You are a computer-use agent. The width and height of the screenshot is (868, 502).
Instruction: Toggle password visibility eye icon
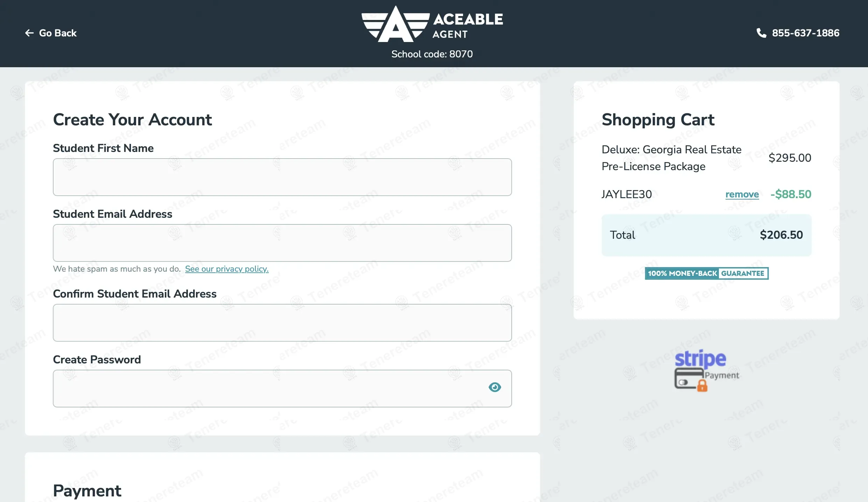tap(495, 387)
